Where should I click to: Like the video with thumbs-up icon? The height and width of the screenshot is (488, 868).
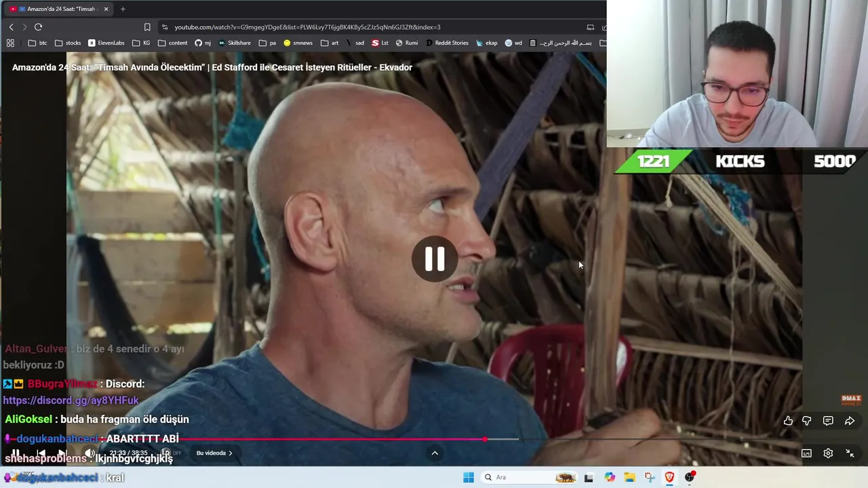pyautogui.click(x=788, y=421)
